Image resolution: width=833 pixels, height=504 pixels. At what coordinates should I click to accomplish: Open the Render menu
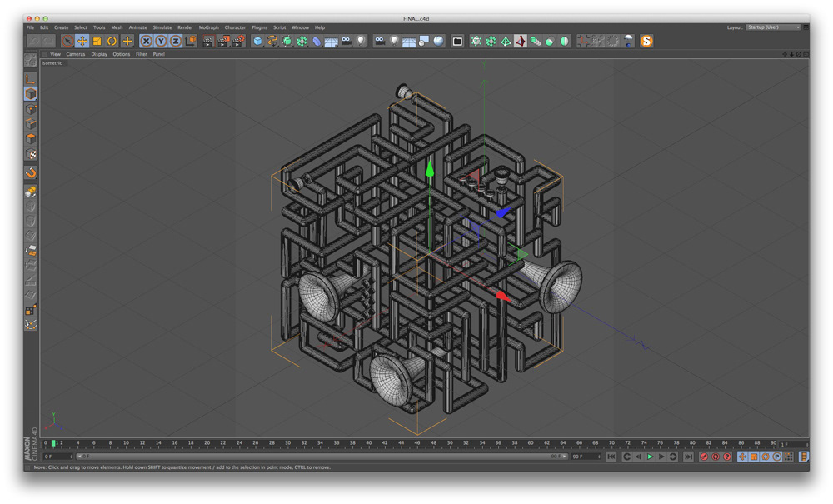click(185, 27)
